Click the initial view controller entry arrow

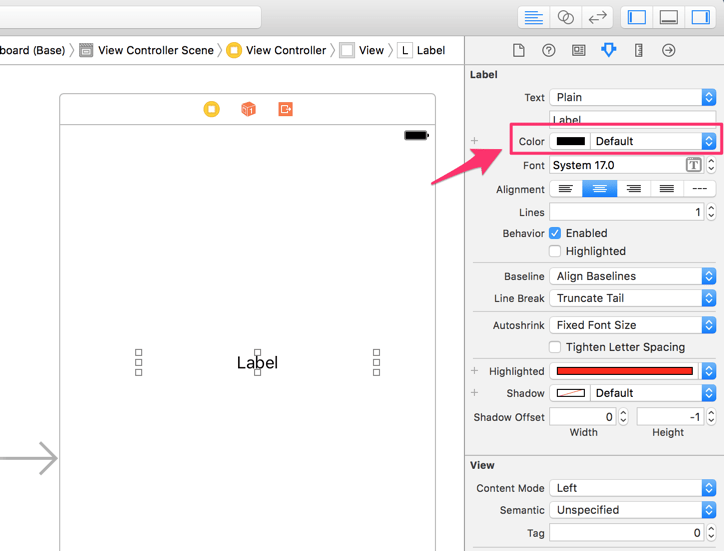29,458
